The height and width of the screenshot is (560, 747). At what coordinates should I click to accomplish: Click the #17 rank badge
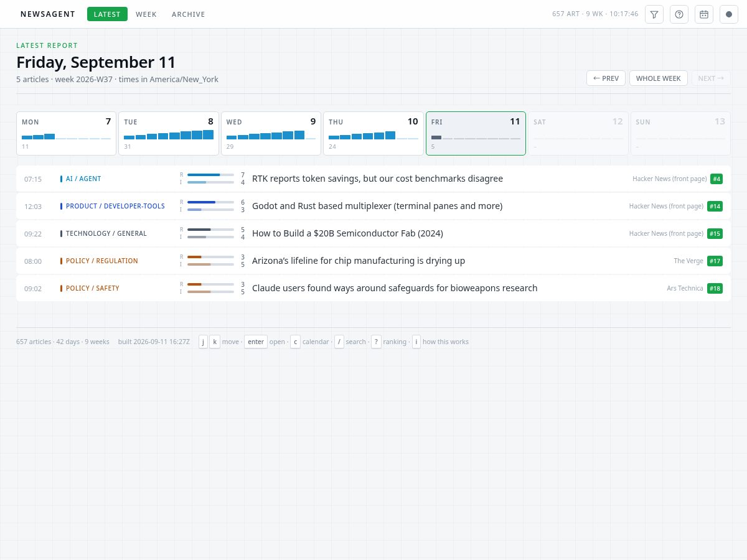click(715, 261)
